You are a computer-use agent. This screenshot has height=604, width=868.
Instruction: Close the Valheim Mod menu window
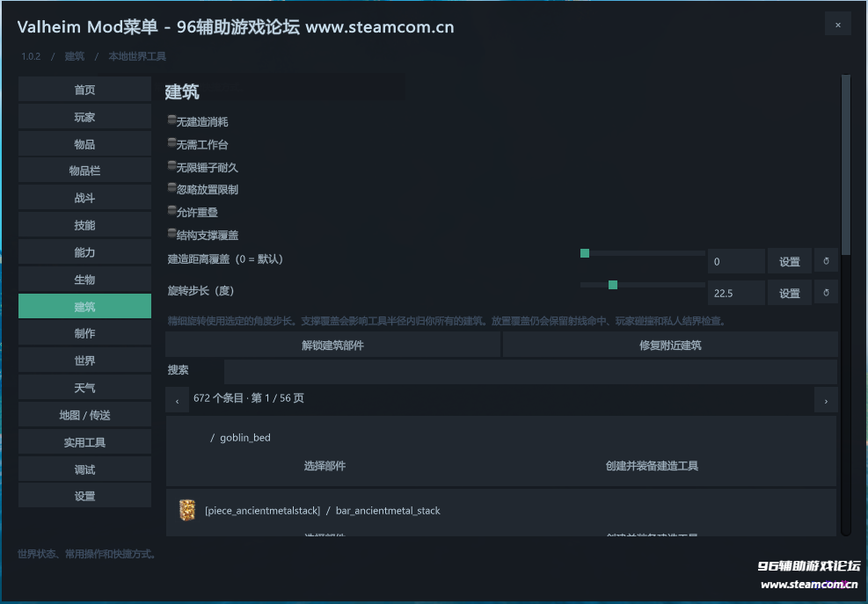(837, 25)
